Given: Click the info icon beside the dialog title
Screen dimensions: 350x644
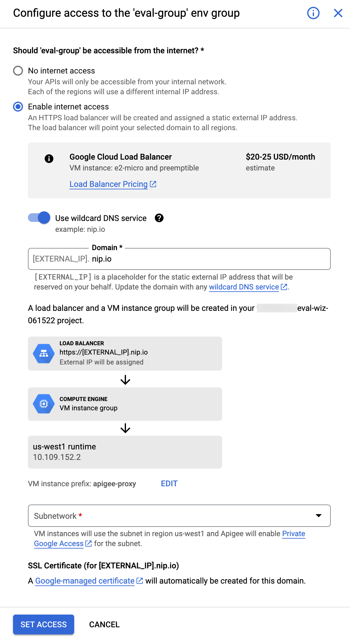Looking at the screenshot, I should click(x=313, y=13).
